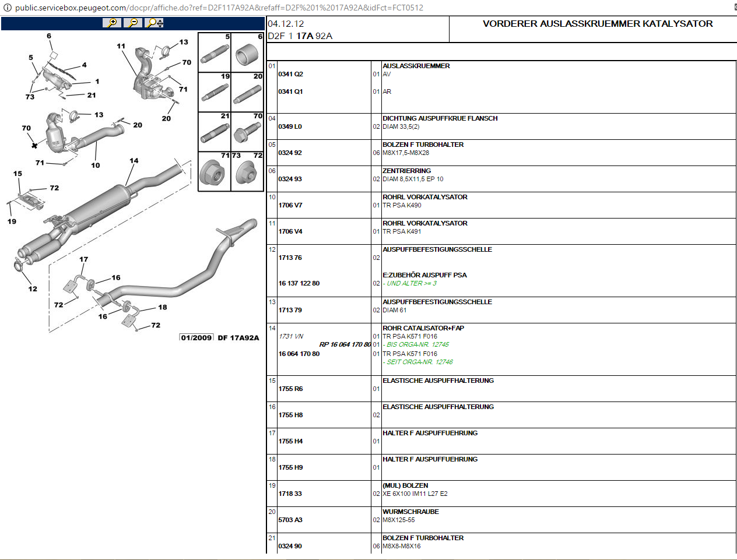Select the stud thumbnail number 19
Screen dimensions: 737x560
[215, 93]
